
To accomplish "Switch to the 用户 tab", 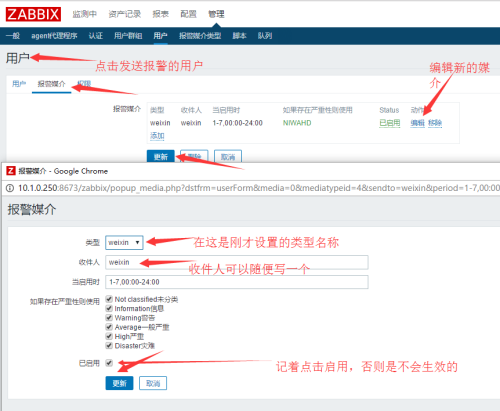I will pos(19,84).
